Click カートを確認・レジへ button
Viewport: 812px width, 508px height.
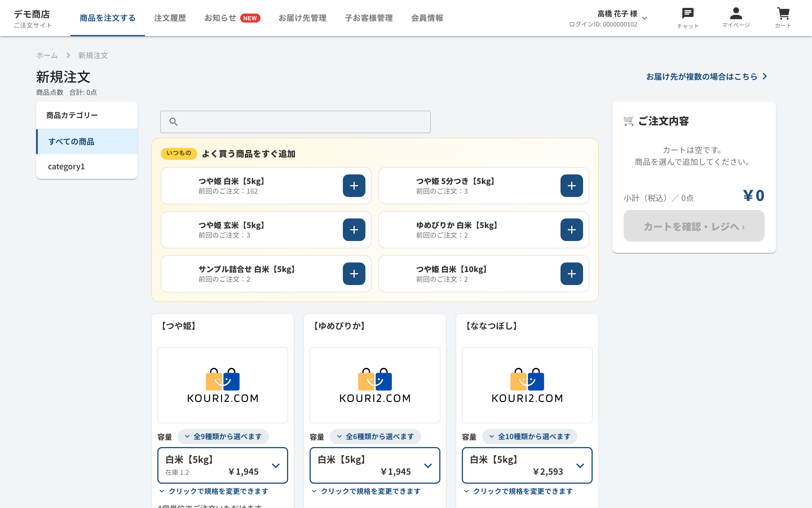tap(694, 226)
